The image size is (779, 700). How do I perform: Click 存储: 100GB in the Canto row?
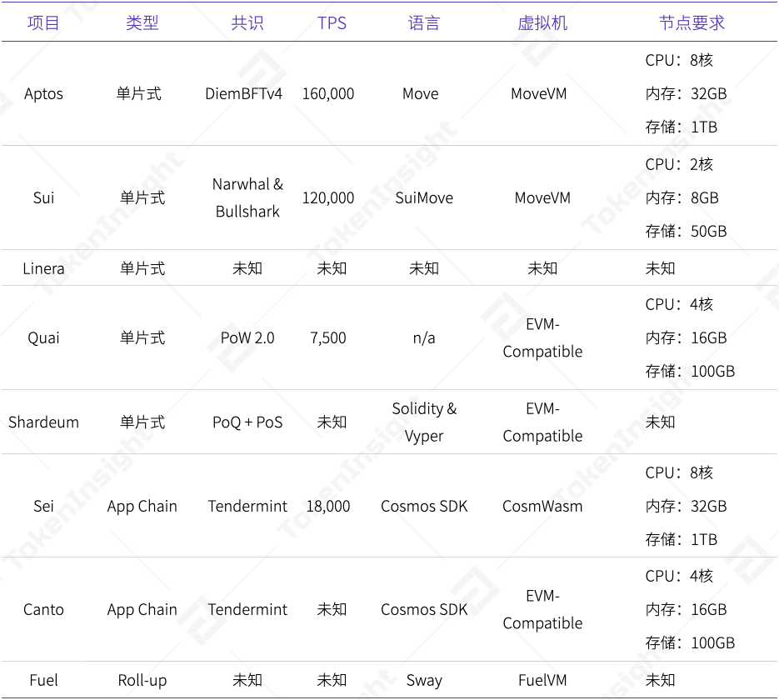[x=690, y=642]
